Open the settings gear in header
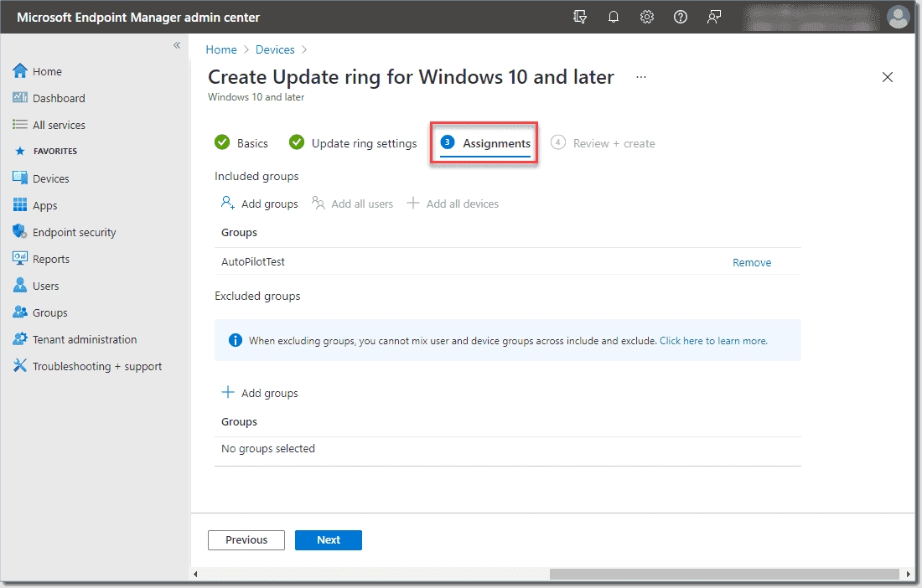 647,17
